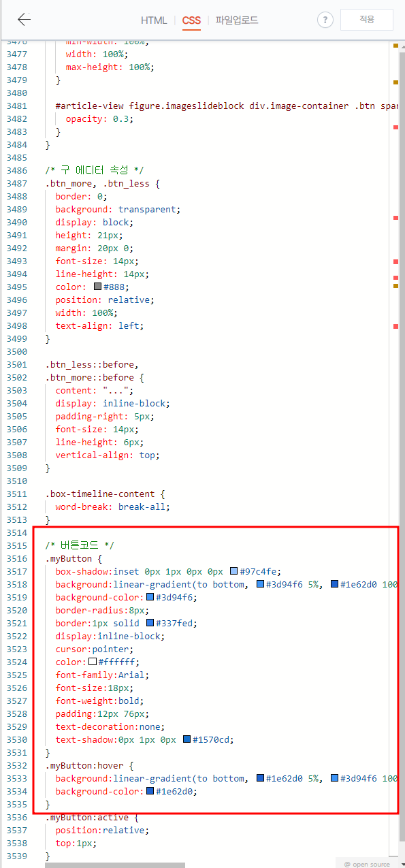The image size is (405, 868).
Task: Click line number 3486 in the gutter
Action: tap(16, 170)
